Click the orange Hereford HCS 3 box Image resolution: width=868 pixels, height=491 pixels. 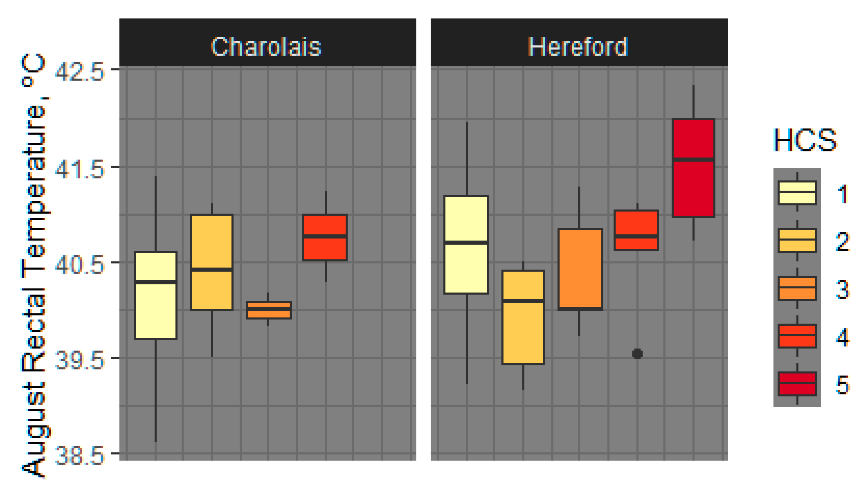[x=580, y=269]
